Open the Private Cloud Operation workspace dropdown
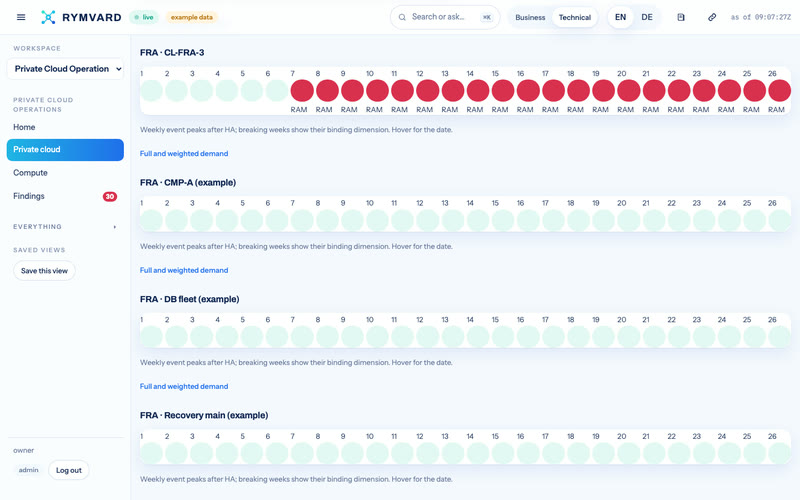Viewport: 800px width, 500px height. [65, 69]
